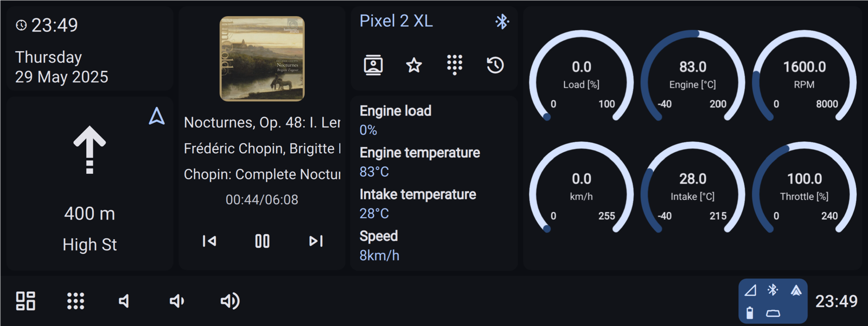The width and height of the screenshot is (868, 326).
Task: Open phone contacts icon
Action: [373, 65]
